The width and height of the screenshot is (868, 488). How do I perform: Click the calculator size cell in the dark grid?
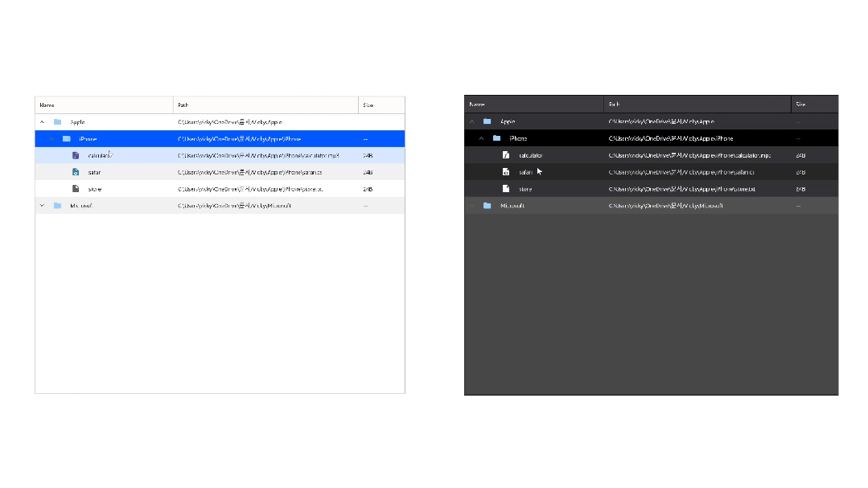[815, 155]
